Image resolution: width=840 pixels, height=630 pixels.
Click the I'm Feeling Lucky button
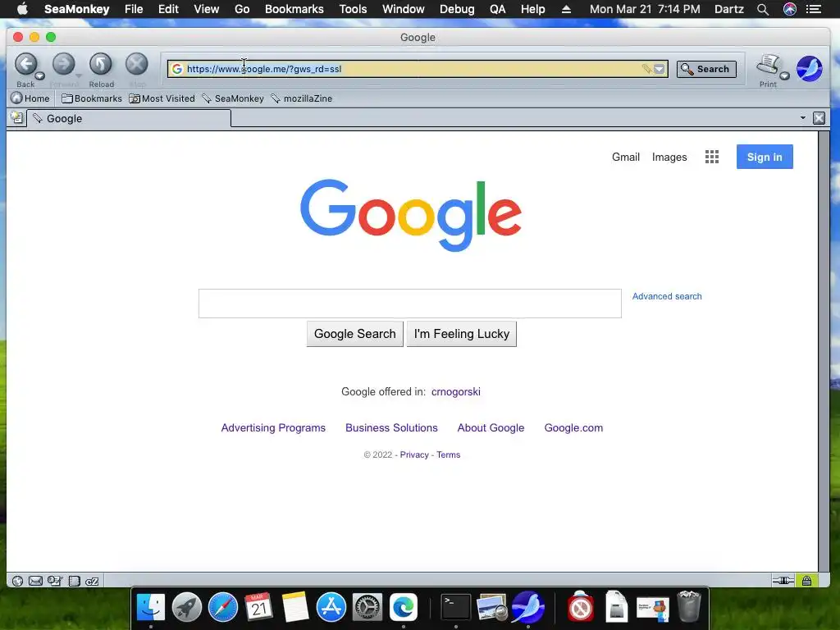[461, 334]
